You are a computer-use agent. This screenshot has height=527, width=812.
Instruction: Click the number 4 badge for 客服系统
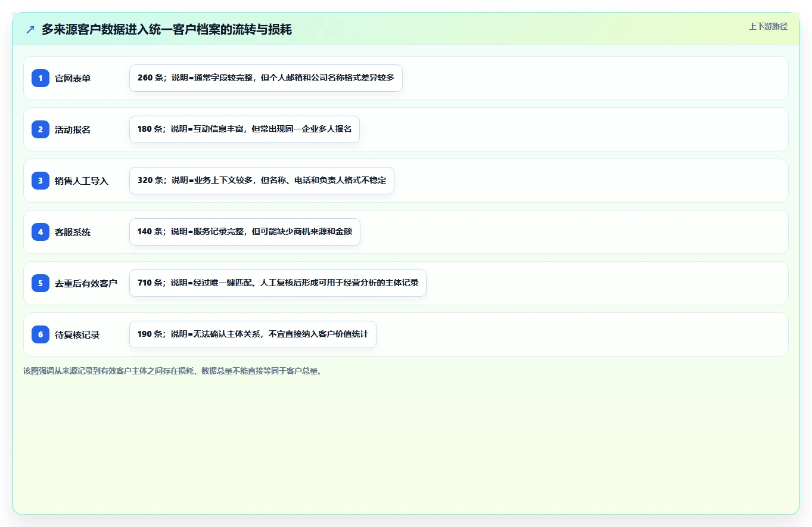(x=41, y=232)
